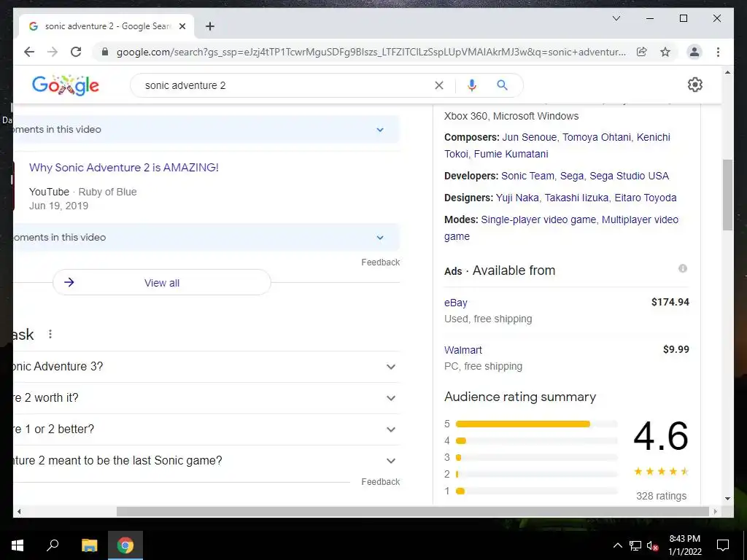The image size is (747, 560).
Task: Open the Chrome three-dot menu
Action: tap(718, 52)
